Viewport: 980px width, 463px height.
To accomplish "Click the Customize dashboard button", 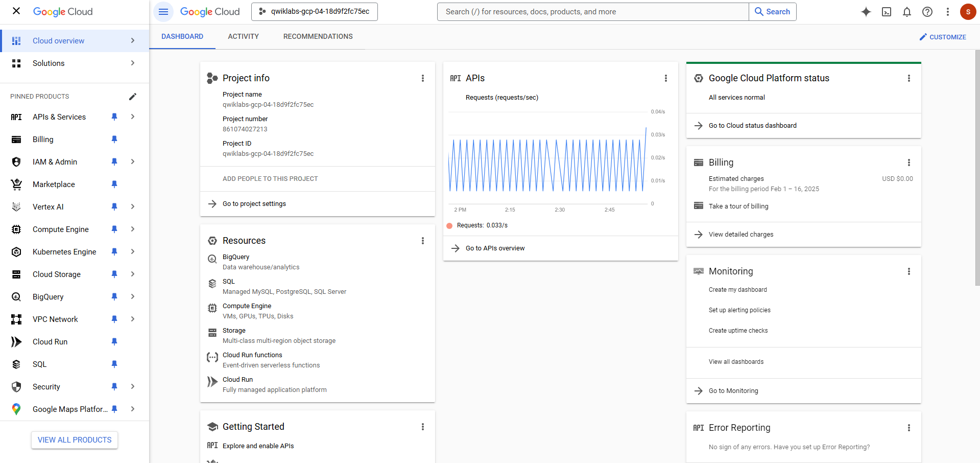I will 943,37.
